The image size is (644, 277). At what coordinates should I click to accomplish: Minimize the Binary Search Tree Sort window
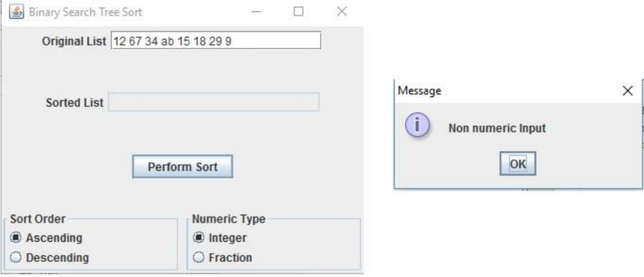257,11
